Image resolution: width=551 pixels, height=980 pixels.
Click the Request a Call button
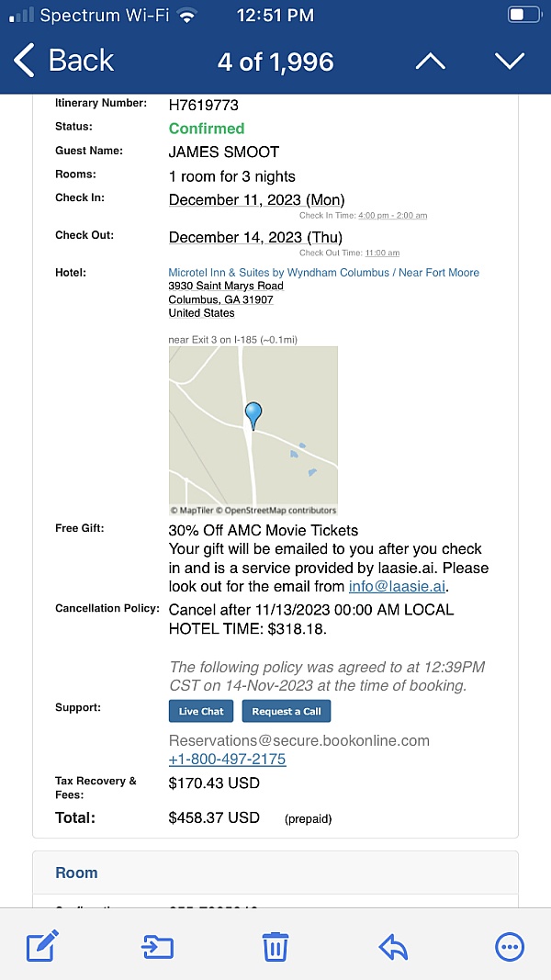(287, 711)
